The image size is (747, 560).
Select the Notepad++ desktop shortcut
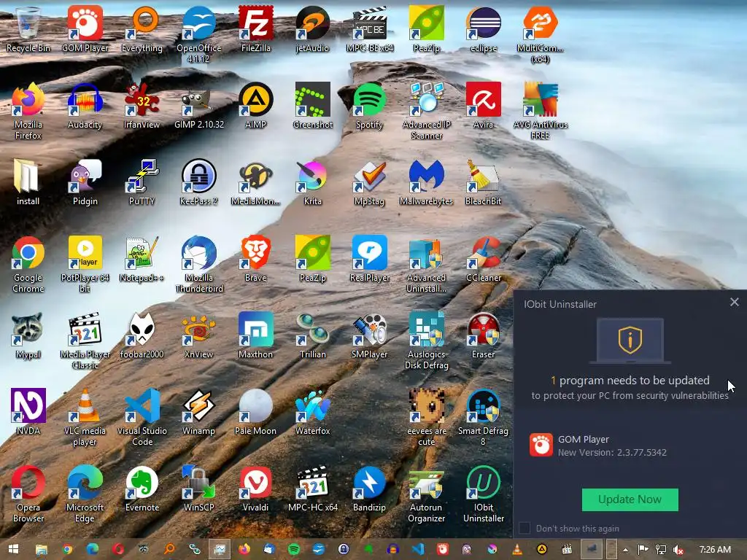(142, 259)
